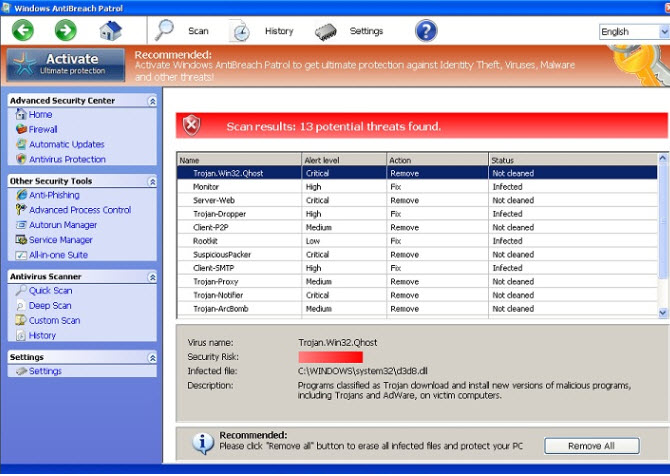This screenshot has width=670, height=476.
Task: Collapse the Advanced Security Center section
Action: point(152,101)
